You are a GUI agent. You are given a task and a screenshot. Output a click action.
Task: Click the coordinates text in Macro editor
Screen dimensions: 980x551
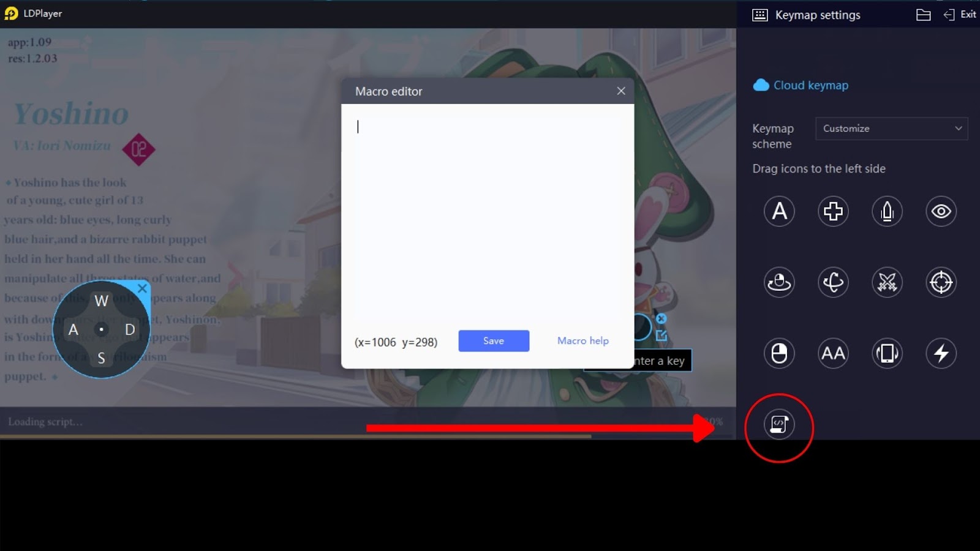click(396, 342)
